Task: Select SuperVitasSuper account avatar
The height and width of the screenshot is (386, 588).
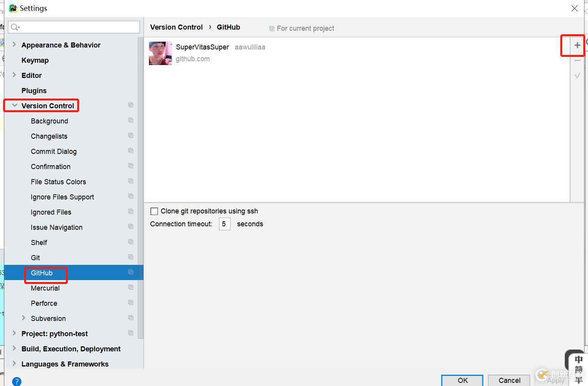Action: pos(160,53)
